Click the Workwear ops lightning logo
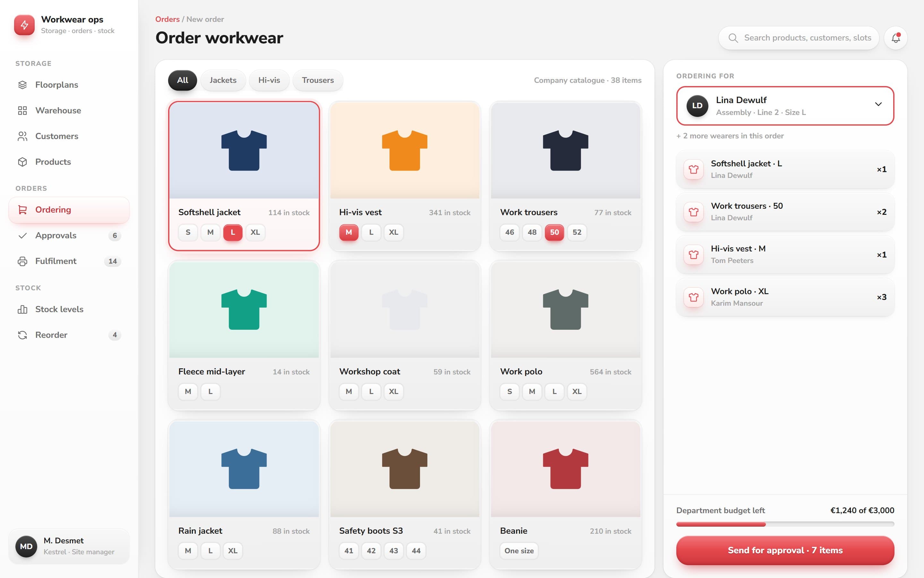Image resolution: width=924 pixels, height=578 pixels. (x=24, y=25)
